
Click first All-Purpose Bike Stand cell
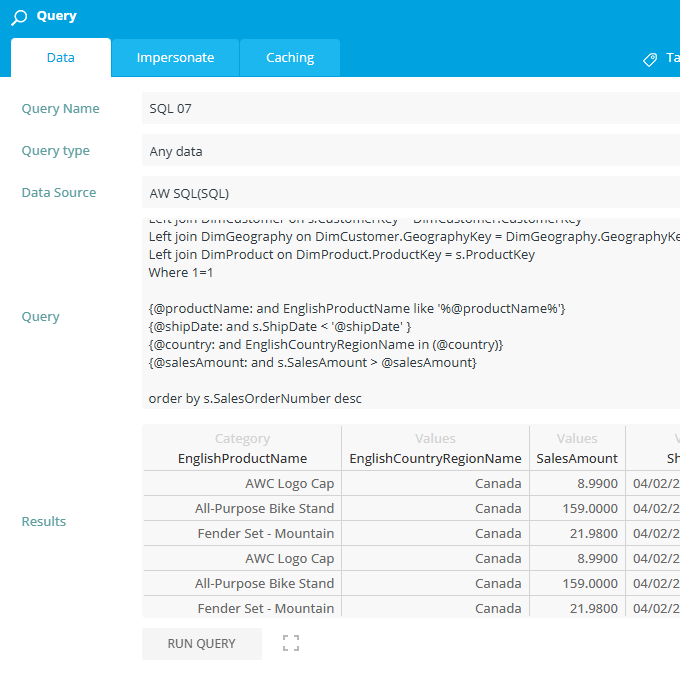point(242,508)
